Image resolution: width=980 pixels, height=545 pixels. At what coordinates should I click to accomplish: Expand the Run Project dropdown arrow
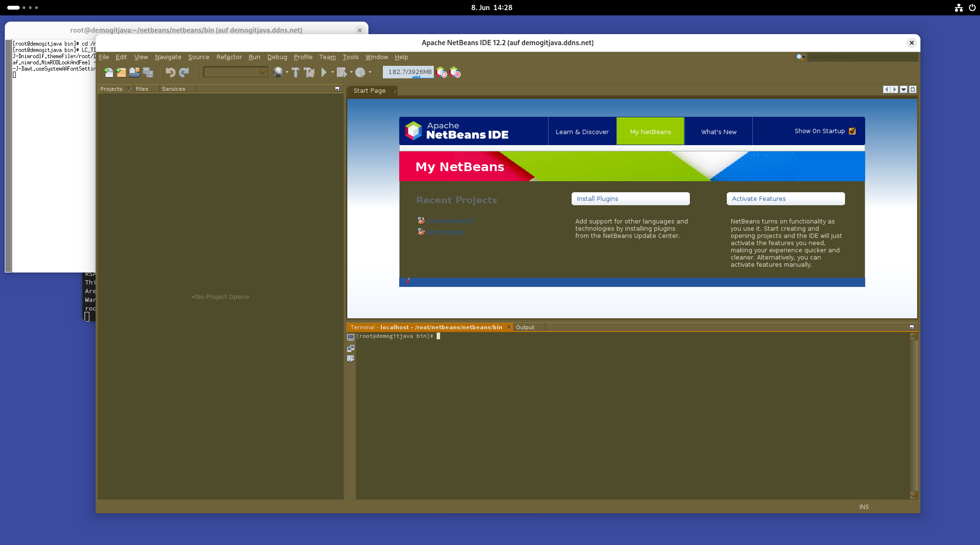pos(332,73)
